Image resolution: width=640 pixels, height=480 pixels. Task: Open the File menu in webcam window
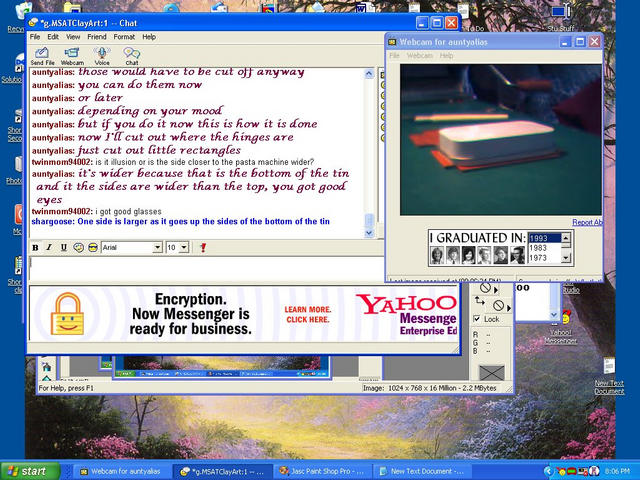click(394, 56)
